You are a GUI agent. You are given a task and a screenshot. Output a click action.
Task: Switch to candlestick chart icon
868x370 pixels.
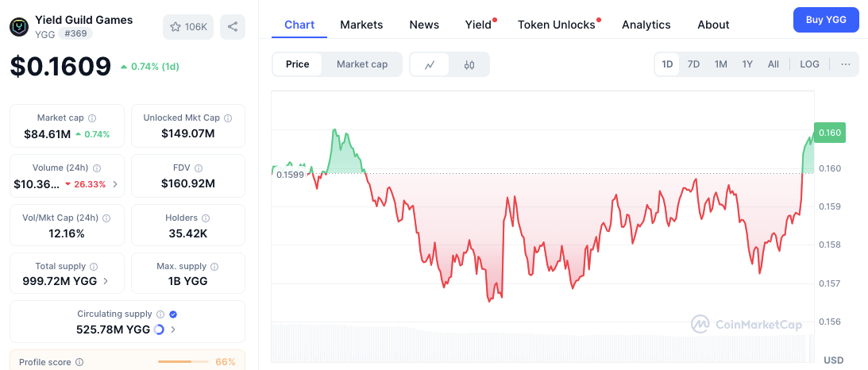tap(469, 64)
